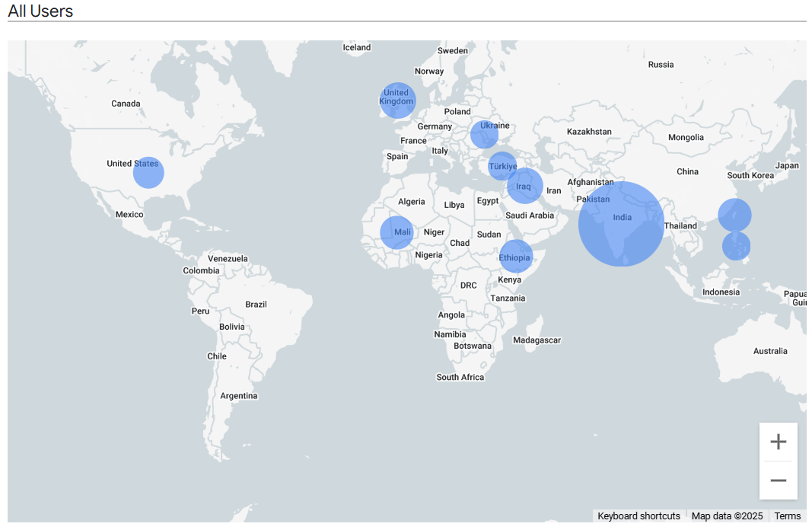Screen dimensions: 812x530
Task: Open the map Terms link
Action: tap(787, 516)
